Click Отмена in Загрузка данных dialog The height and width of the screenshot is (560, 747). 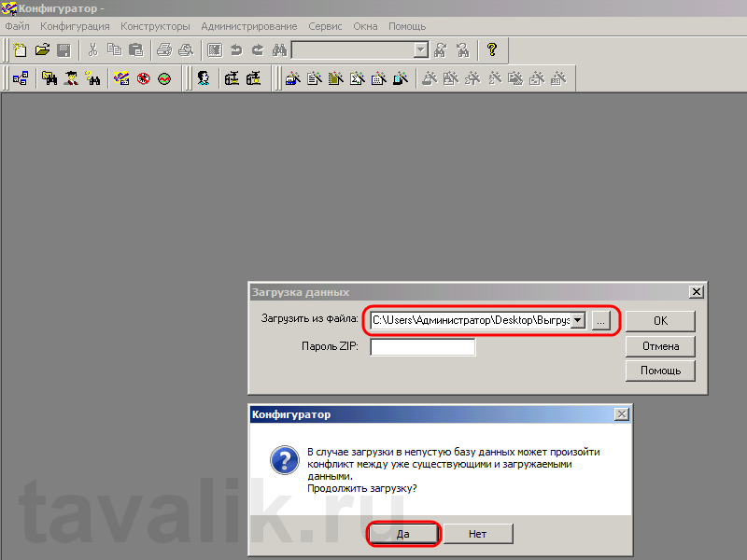[660, 346]
